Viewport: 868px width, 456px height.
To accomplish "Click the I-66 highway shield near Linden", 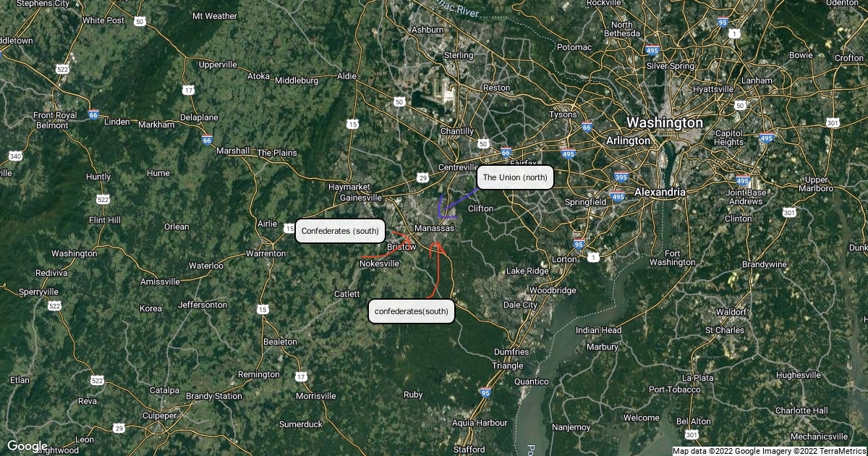I will tap(93, 114).
